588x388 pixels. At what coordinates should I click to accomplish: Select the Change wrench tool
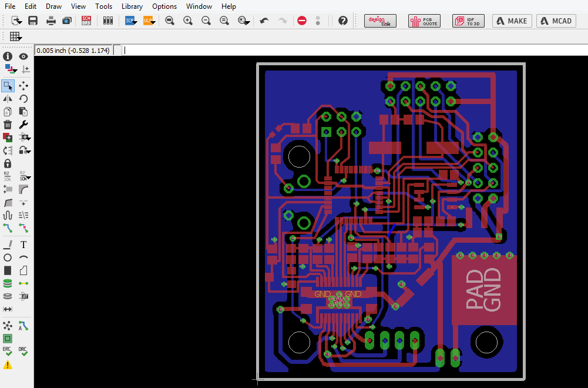click(23, 125)
